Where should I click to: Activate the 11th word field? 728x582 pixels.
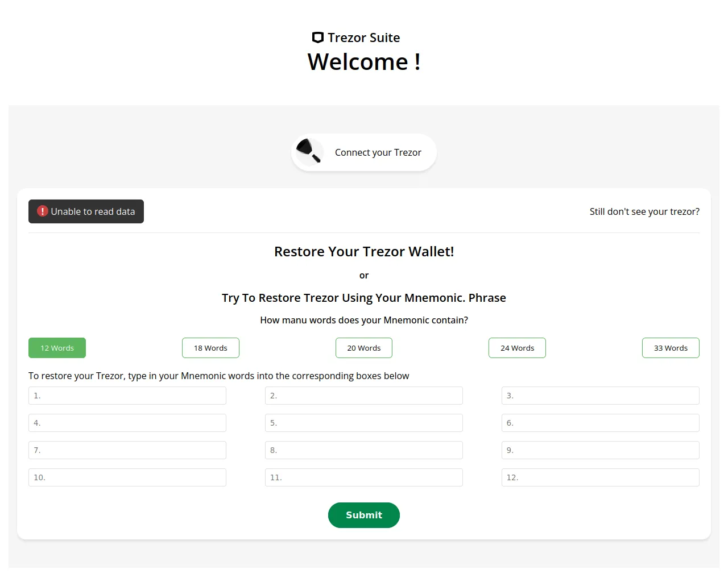point(364,477)
